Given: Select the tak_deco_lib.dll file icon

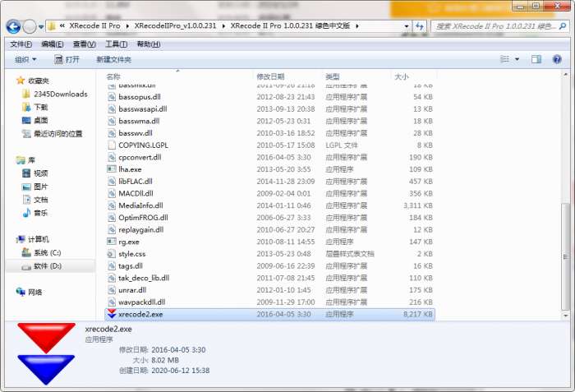Looking at the screenshot, I should pos(112,278).
